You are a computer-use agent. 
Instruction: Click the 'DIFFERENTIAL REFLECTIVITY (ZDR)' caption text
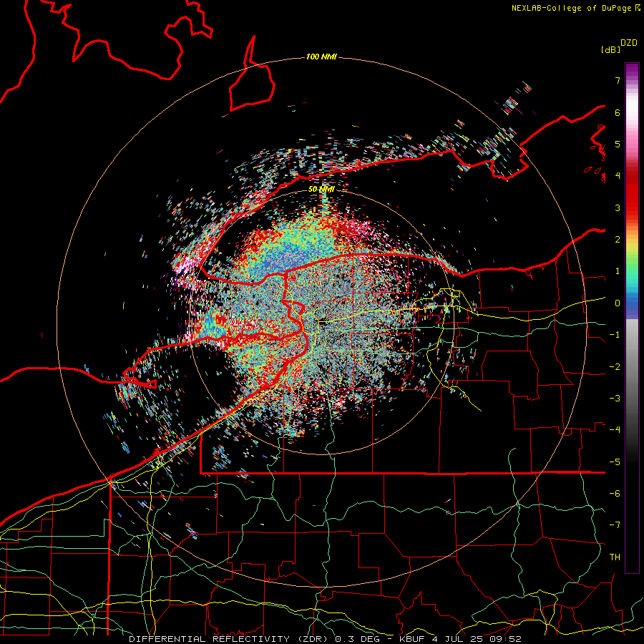click(230, 639)
